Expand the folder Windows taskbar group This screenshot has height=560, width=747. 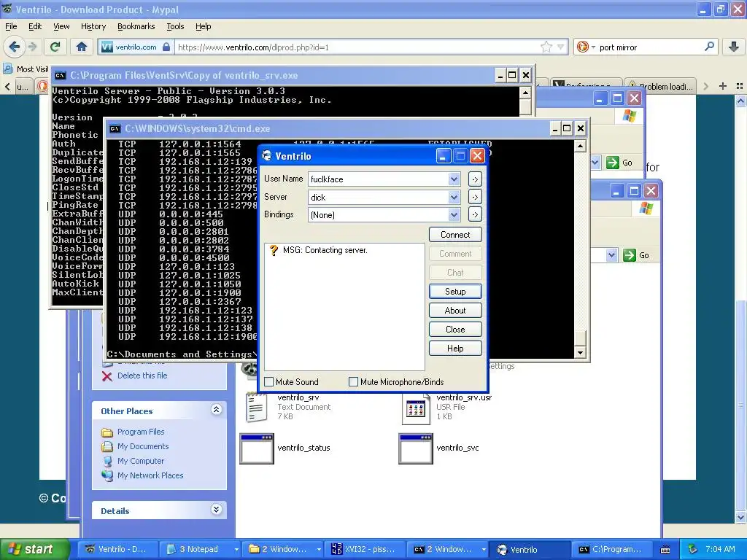pos(318,550)
